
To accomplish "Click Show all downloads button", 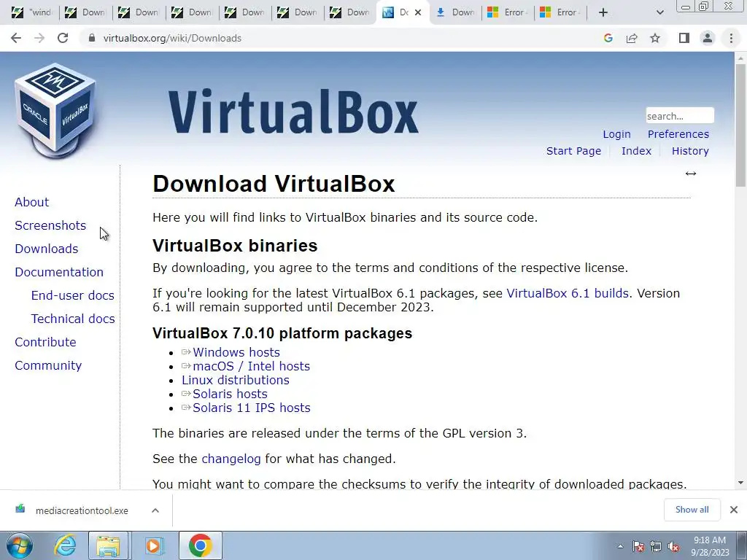I will 692,510.
